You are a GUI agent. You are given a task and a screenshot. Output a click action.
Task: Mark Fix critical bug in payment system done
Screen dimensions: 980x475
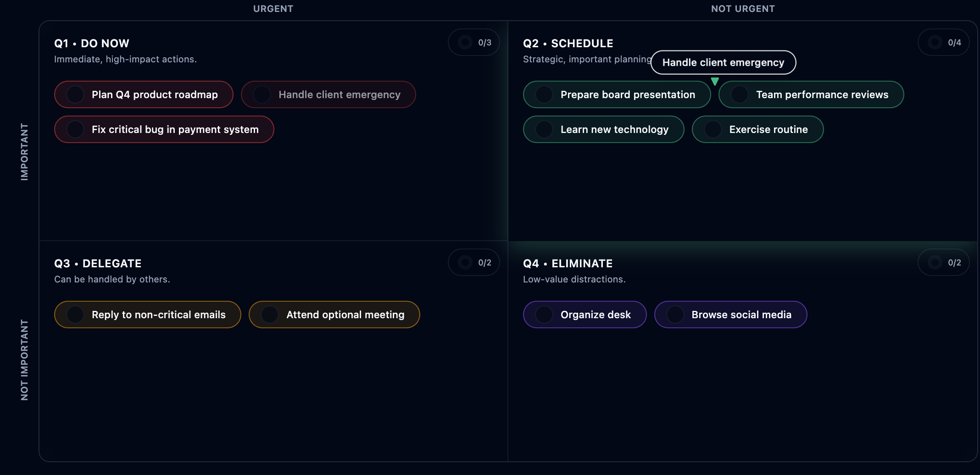[x=75, y=129]
